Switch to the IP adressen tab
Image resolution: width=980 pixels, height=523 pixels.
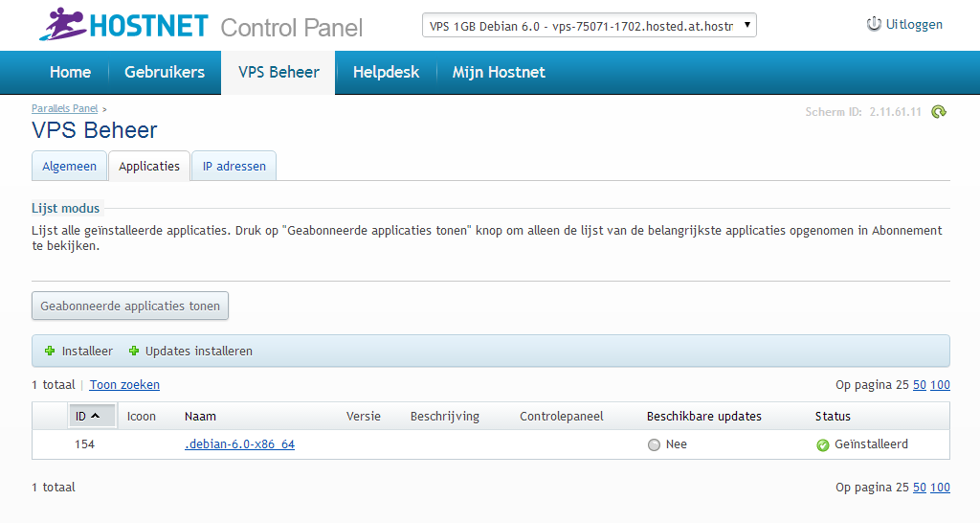coord(234,167)
